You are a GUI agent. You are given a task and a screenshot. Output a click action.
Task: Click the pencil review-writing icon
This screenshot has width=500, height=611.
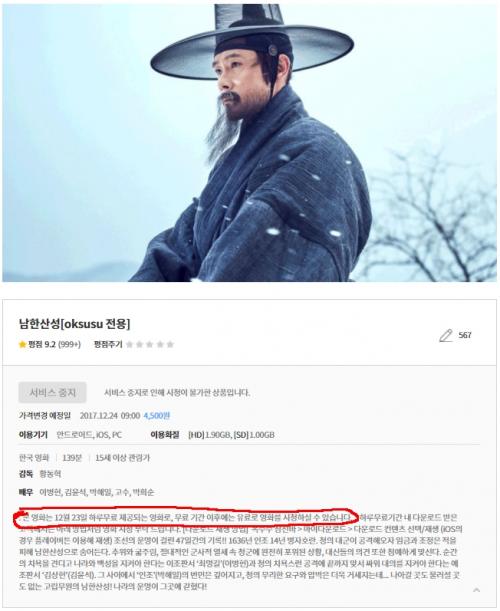tap(446, 335)
